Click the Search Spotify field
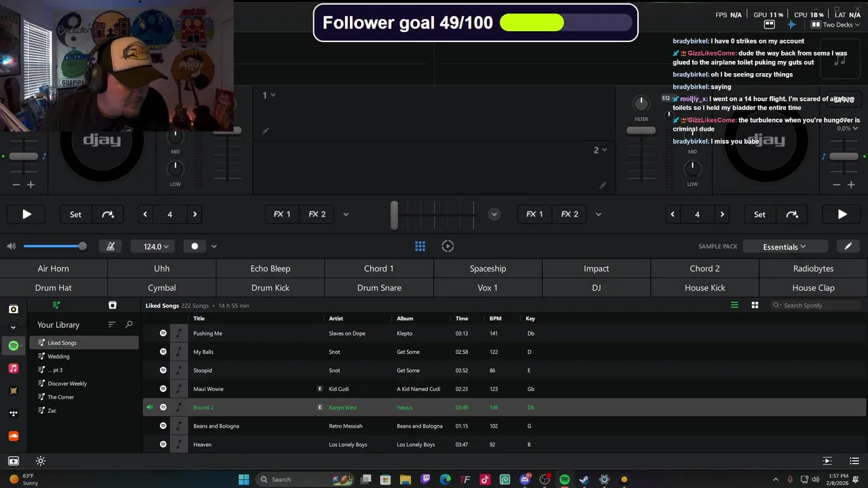Viewport: 868px width, 488px height. coord(817,305)
